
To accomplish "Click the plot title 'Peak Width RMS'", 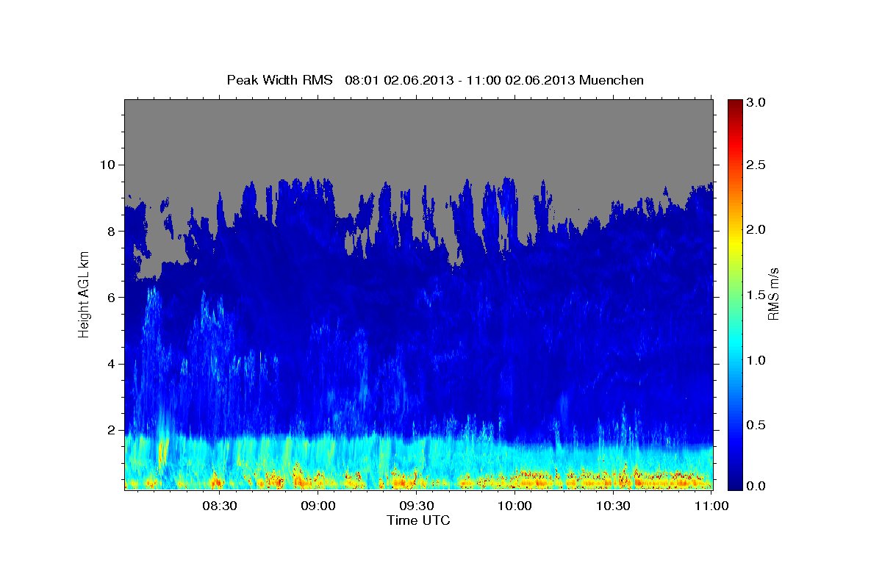I will pos(279,79).
